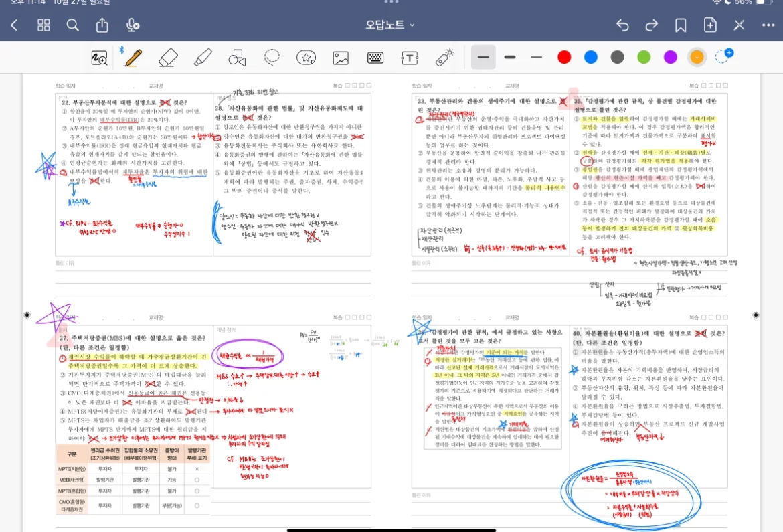783x532 pixels.
Task: Pick the red pen color
Action: [564, 57]
